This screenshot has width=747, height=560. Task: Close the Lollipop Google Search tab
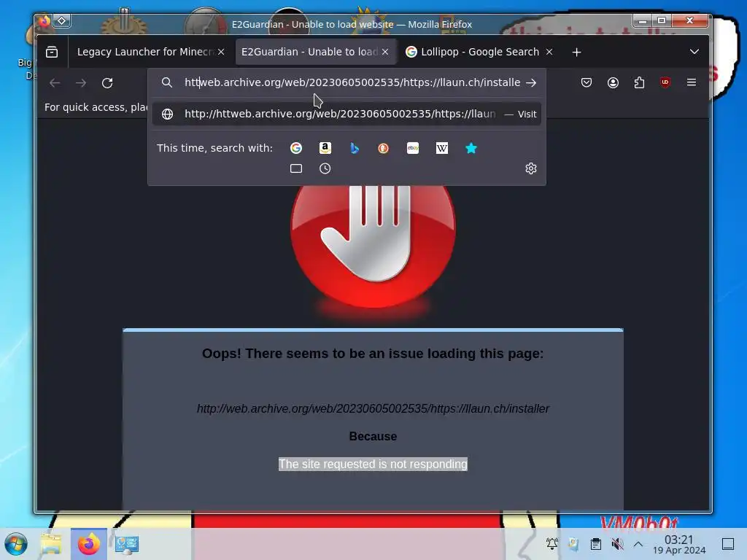(549, 52)
